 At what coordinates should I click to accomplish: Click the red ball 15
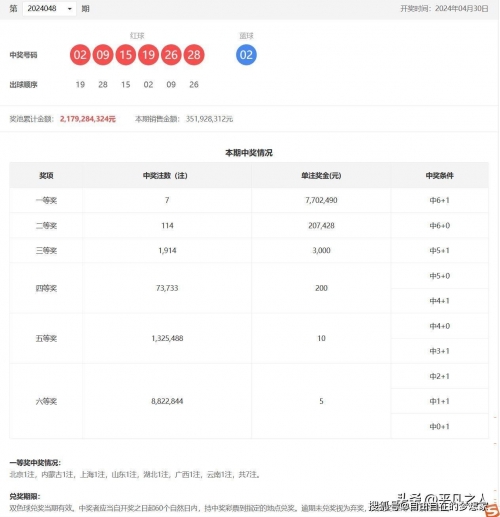point(126,55)
